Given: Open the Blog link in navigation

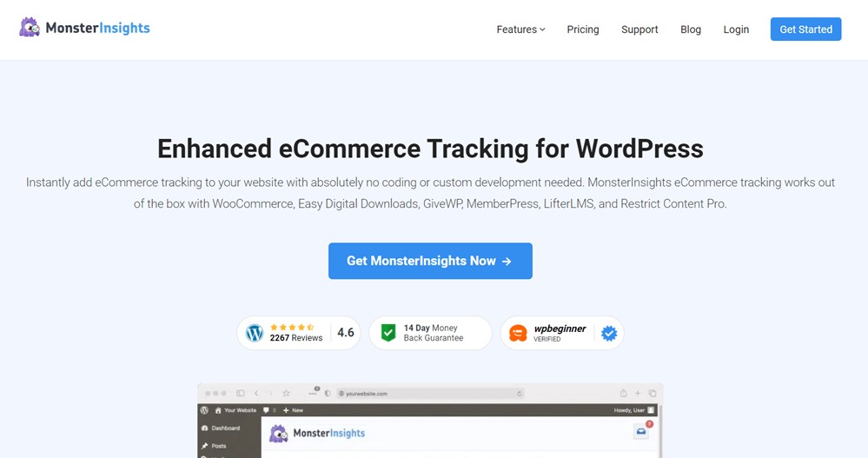Looking at the screenshot, I should (x=691, y=30).
